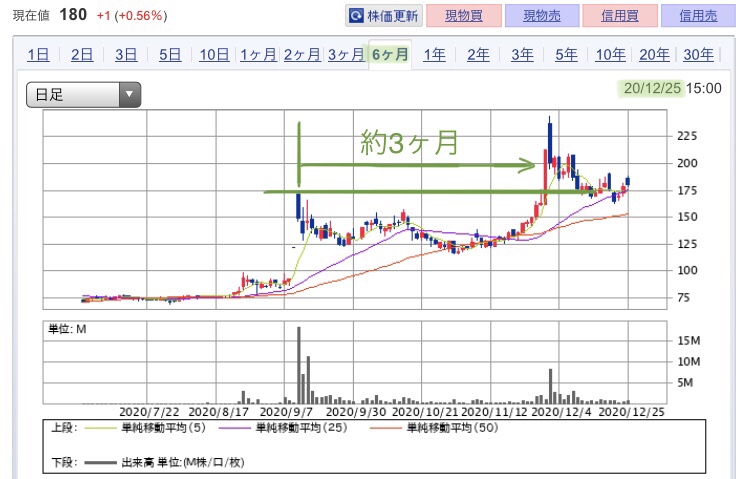Click the tallest volume bar in September
This screenshot has height=479, width=749.
(299, 365)
